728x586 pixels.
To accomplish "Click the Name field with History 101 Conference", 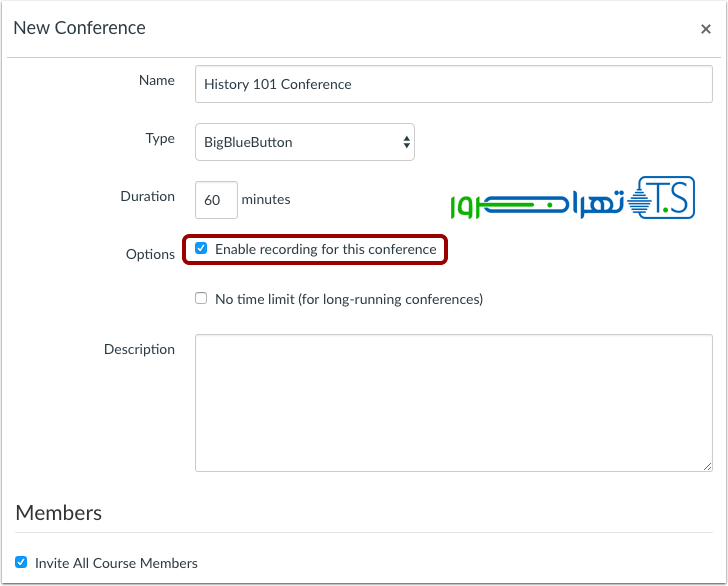I will 453,85.
